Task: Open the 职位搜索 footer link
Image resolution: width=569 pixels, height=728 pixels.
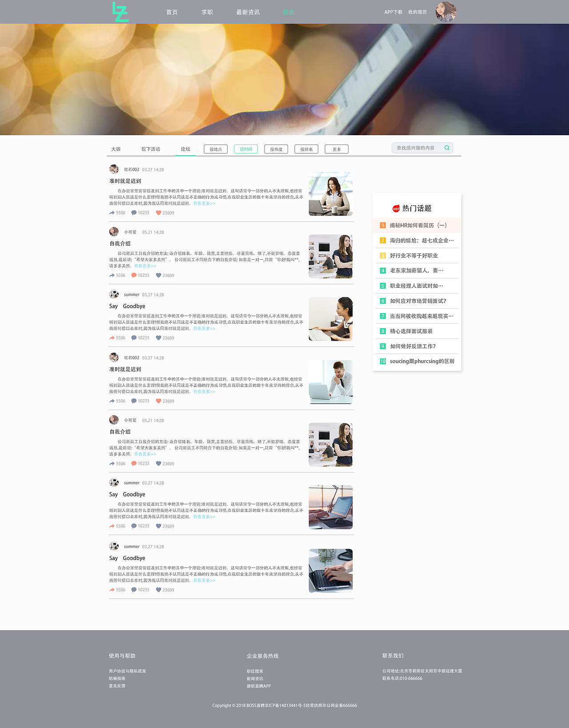Action: 255,672
